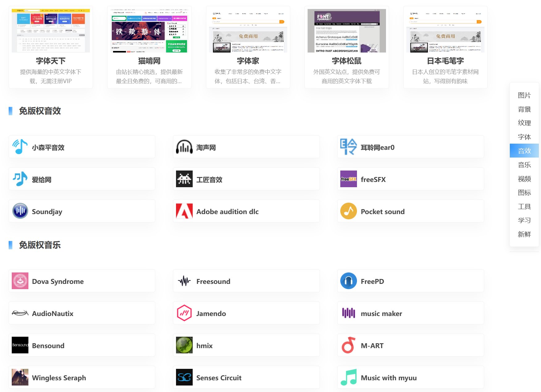Click the 免版权音乐 section heading

click(x=40, y=245)
